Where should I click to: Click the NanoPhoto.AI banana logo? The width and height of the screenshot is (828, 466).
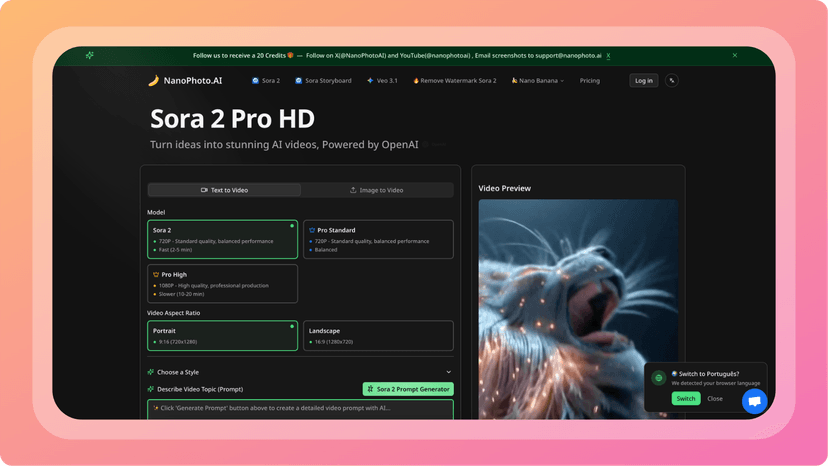[x=154, y=81]
